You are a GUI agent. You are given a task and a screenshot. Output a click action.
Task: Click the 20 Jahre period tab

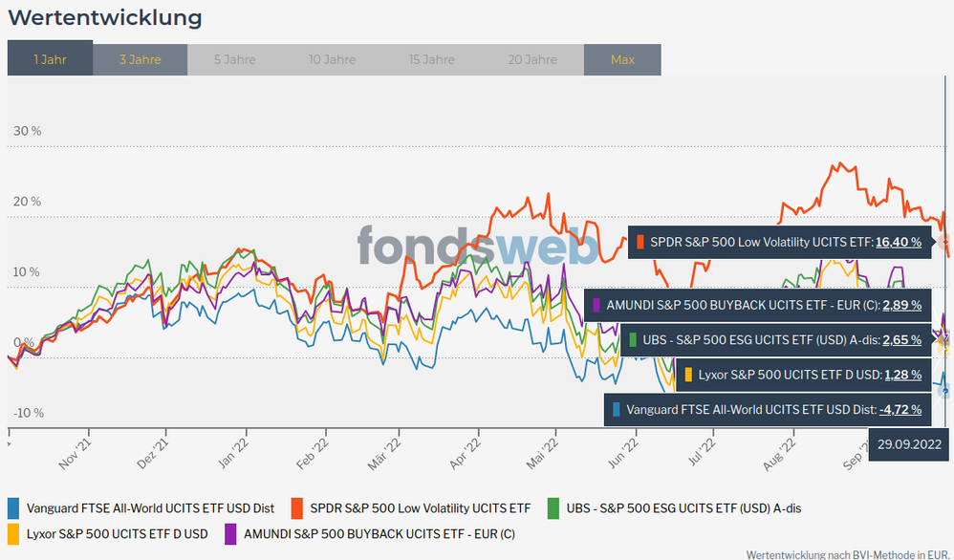(532, 59)
